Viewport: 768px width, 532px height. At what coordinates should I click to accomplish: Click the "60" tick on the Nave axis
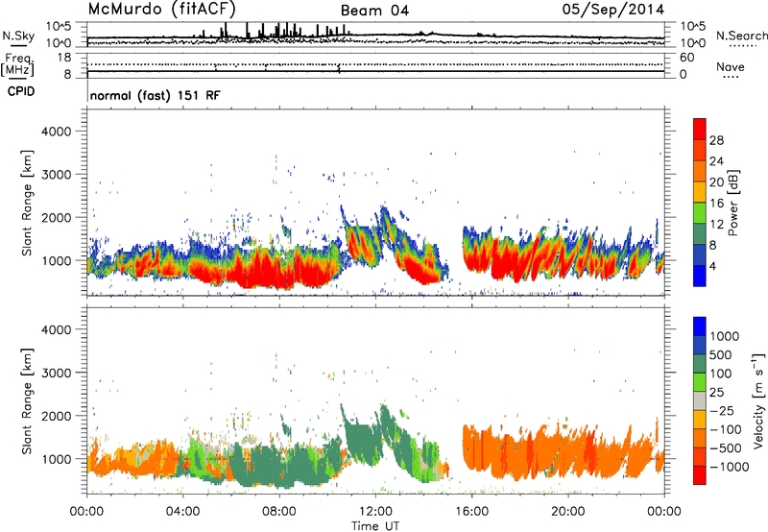click(x=686, y=58)
